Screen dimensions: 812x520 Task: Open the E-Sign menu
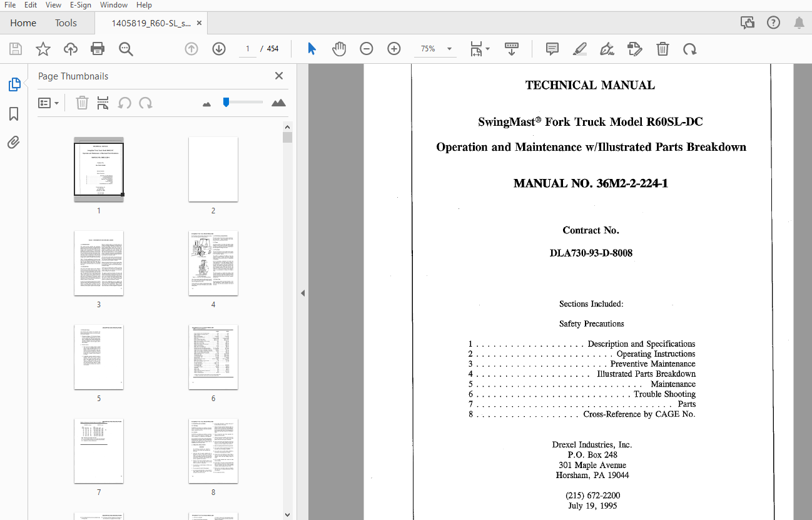80,5
